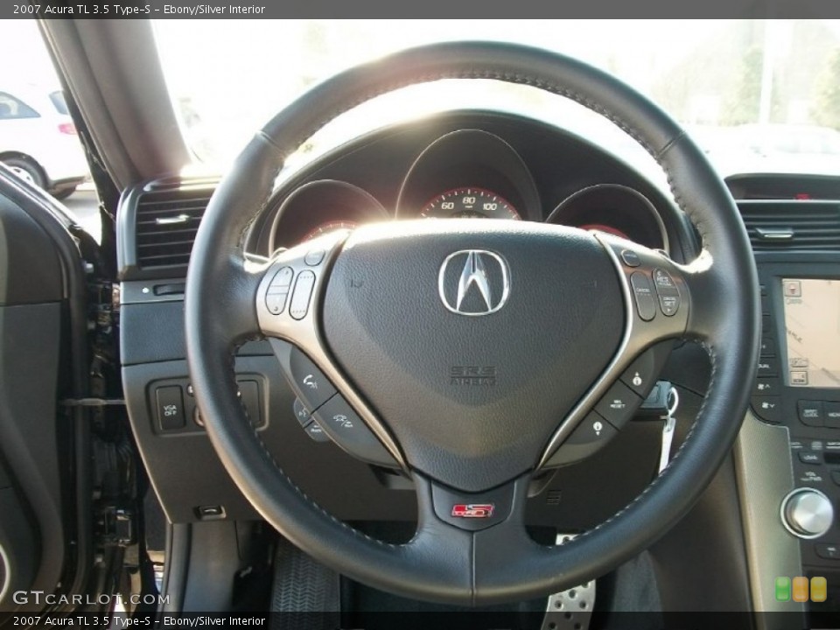Click the round cruise main button at upper right

click(x=630, y=258)
